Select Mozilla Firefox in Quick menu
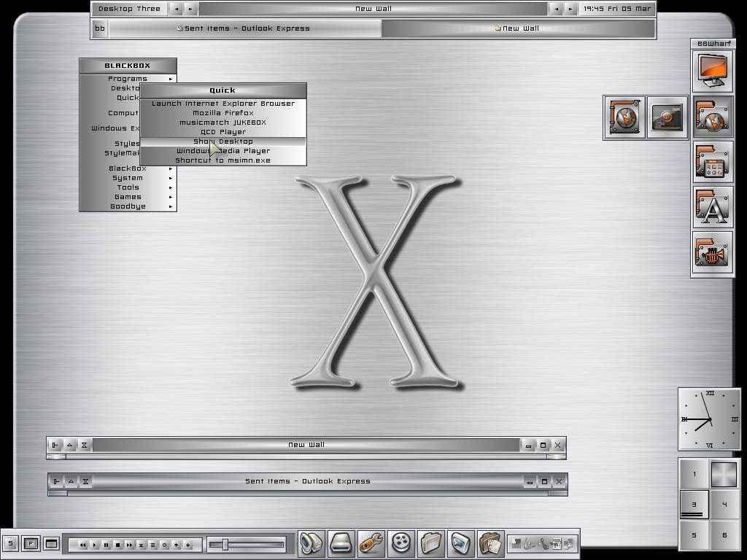Screen dimensions: 747x560 point(223,113)
